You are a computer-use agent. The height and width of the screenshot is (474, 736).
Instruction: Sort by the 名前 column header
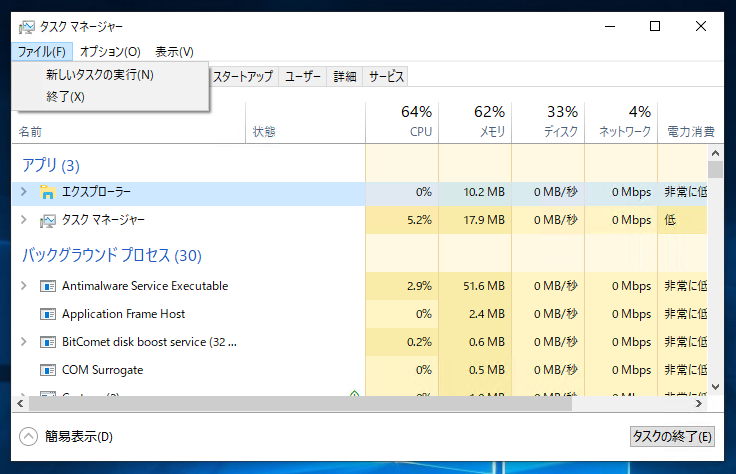pos(129,123)
